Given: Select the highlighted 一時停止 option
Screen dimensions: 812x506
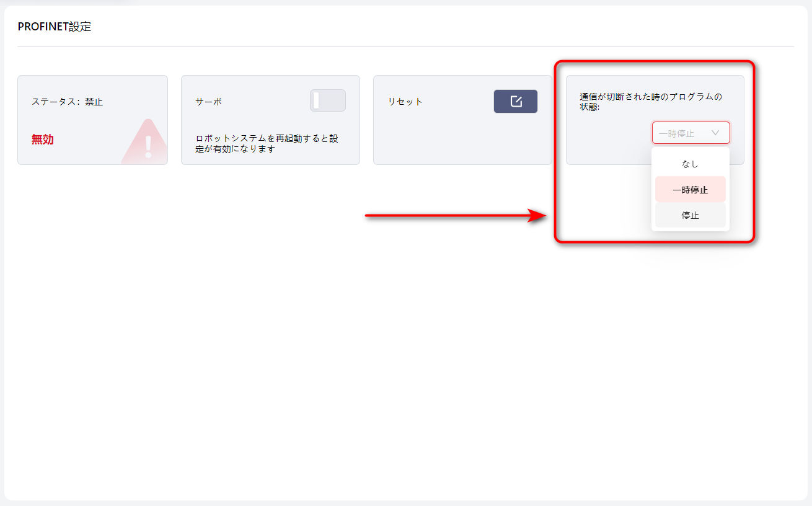Looking at the screenshot, I should 690,190.
